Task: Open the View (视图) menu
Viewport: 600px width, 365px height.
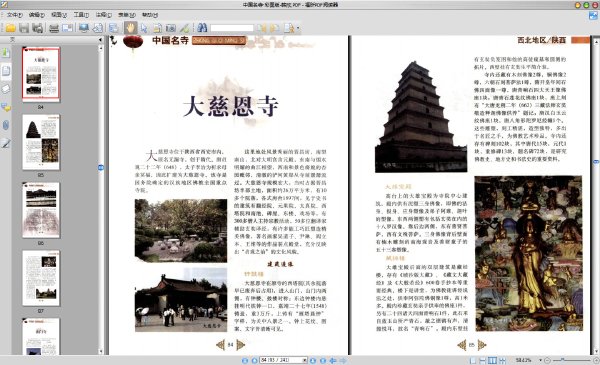Action: (59, 15)
